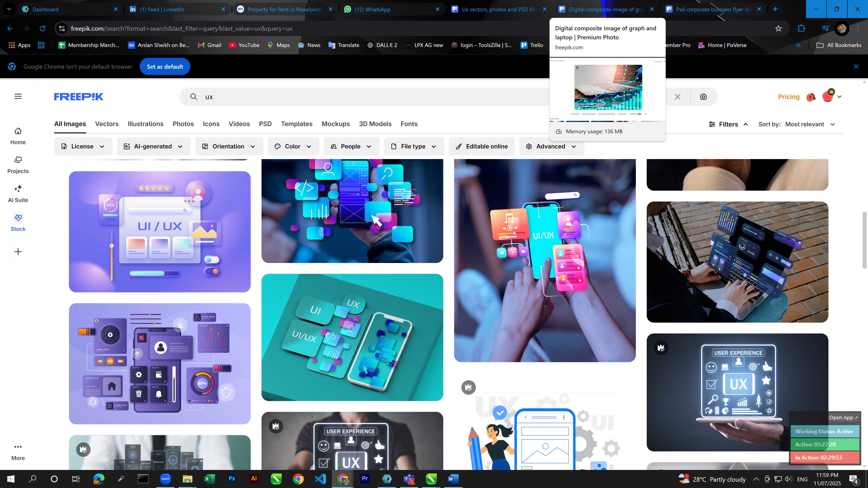868x488 pixels.
Task: Clear the ux search query
Action: 678,97
